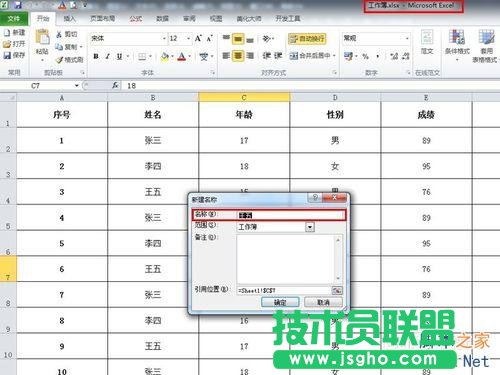Screen dimensions: 500x375
Task: Click Merge and Center button
Action: (x=310, y=56)
